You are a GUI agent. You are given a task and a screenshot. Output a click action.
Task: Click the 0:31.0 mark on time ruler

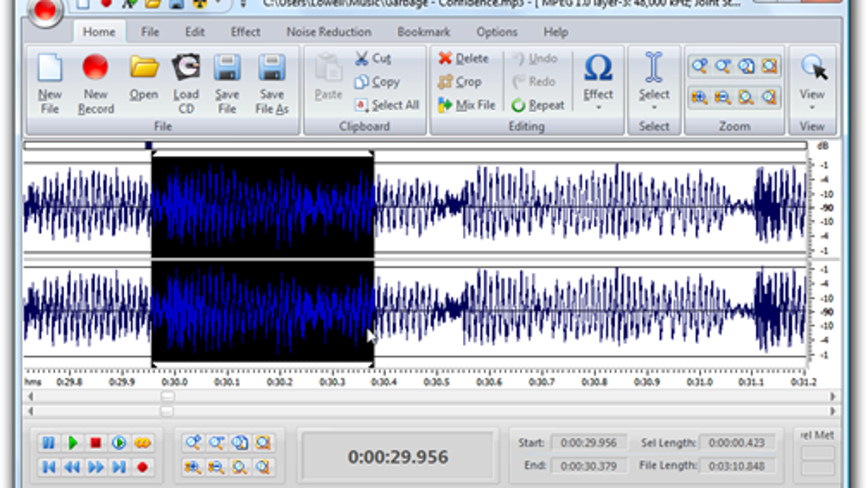[699, 382]
